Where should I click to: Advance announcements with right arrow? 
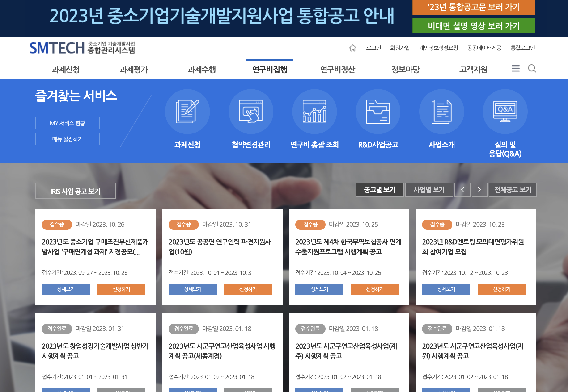click(479, 190)
